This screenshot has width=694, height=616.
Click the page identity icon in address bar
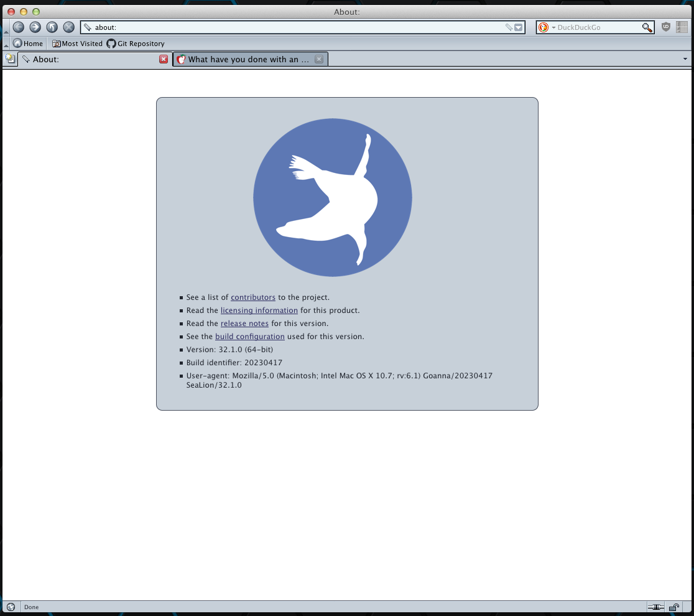click(x=88, y=27)
